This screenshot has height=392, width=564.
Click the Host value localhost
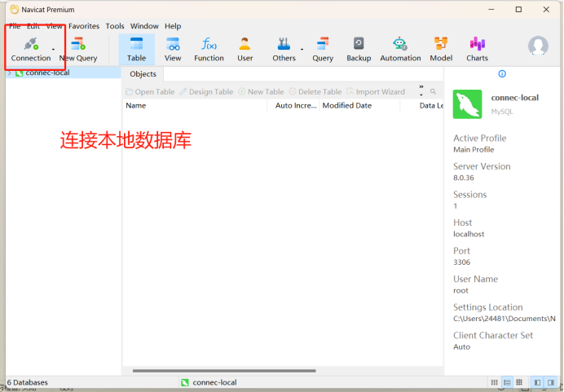coord(469,234)
